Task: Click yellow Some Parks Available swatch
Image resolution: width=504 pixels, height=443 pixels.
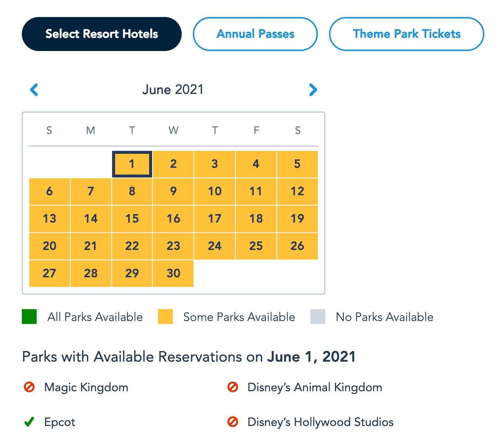Action: click(165, 317)
